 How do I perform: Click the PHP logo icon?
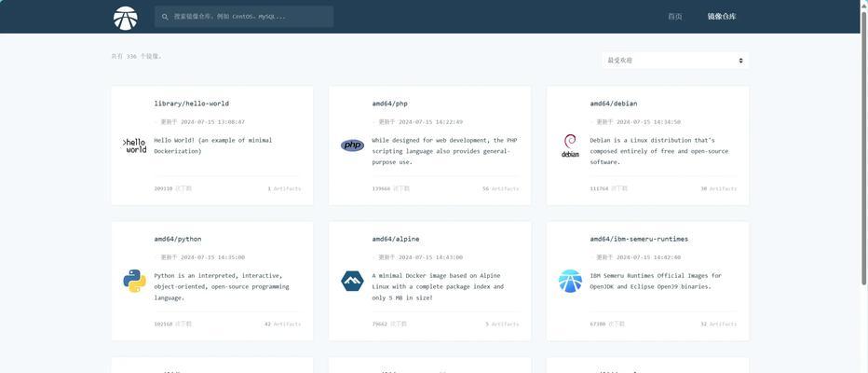pos(352,145)
